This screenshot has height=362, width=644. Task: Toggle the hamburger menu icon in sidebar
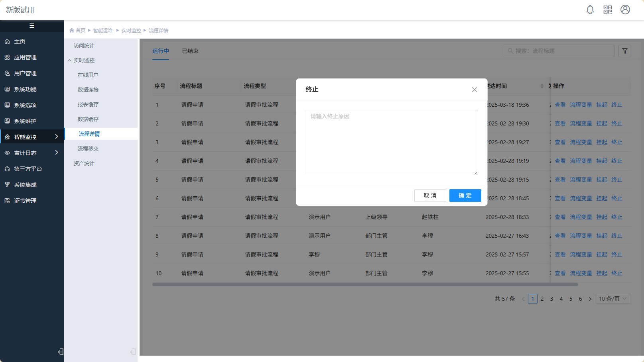(x=32, y=26)
